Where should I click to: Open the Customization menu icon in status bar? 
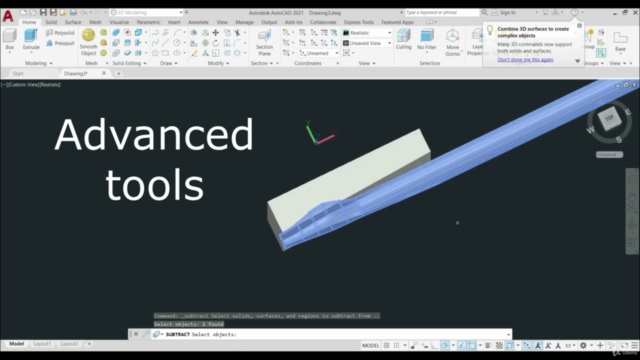(x=635, y=345)
